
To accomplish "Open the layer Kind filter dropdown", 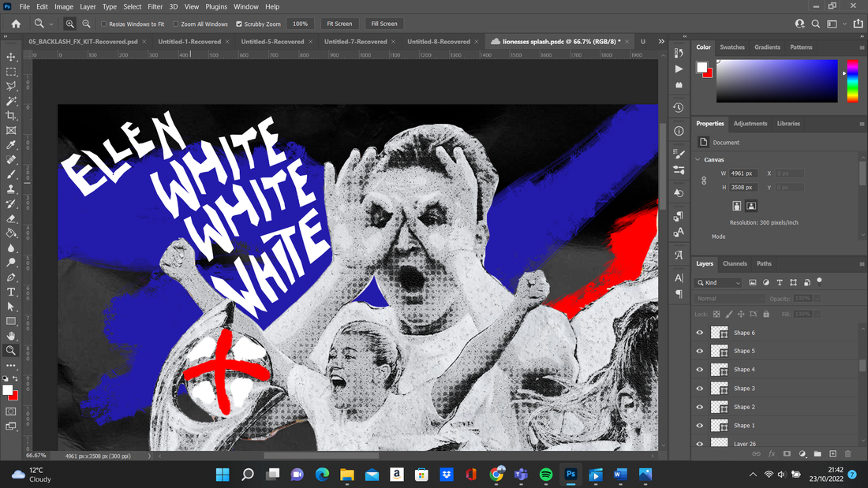I will [x=719, y=283].
